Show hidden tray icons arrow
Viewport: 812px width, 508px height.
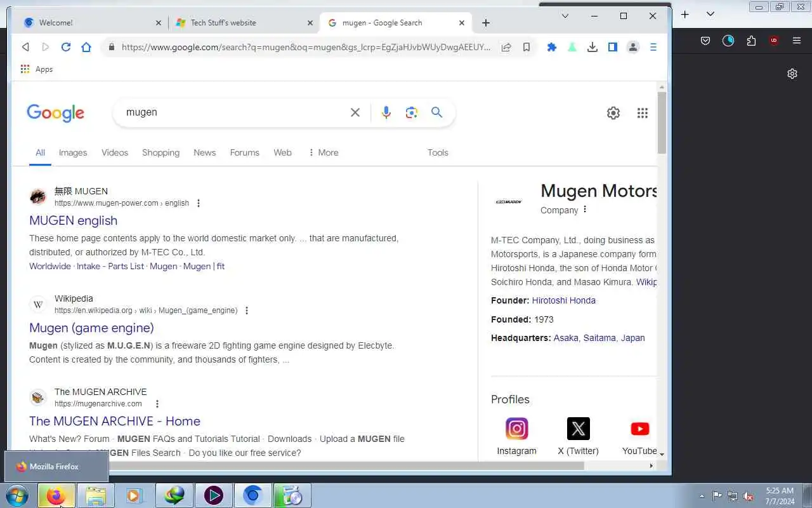point(702,496)
